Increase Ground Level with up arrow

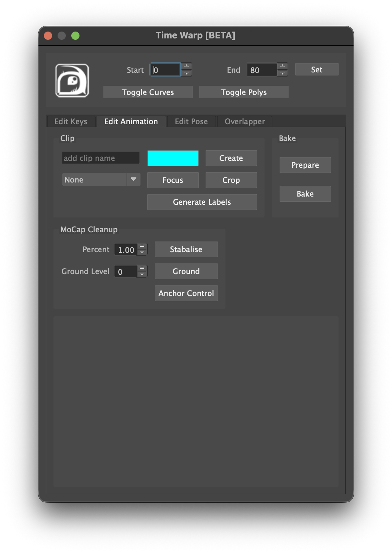point(142,268)
